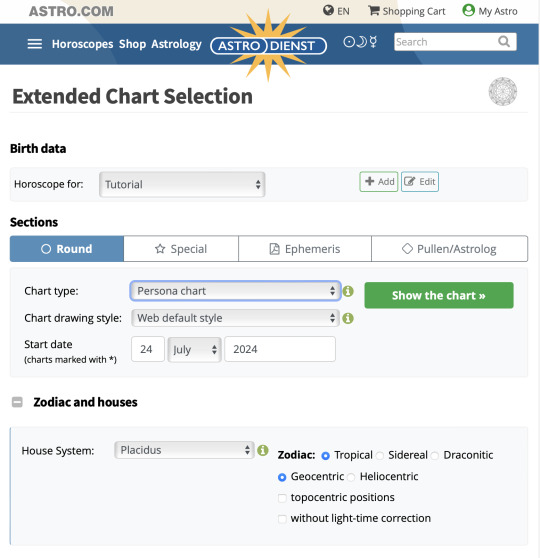
Task: Open the Shopping Cart
Action: point(407,11)
